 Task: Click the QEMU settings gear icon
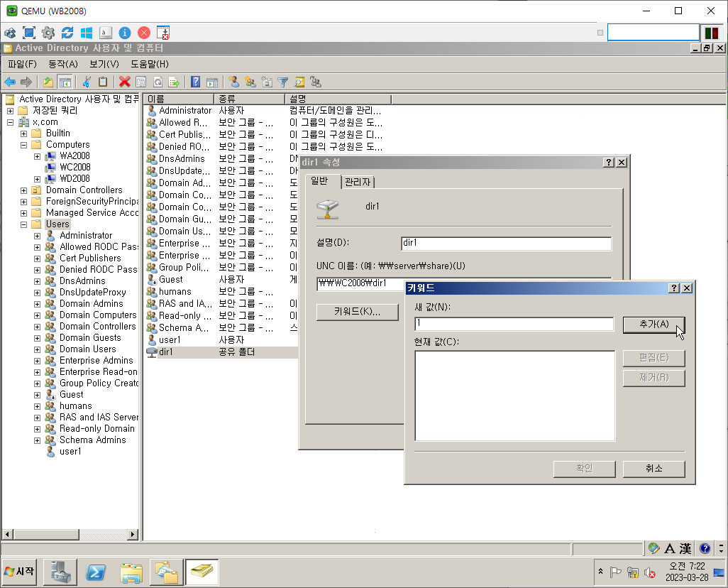(48, 33)
